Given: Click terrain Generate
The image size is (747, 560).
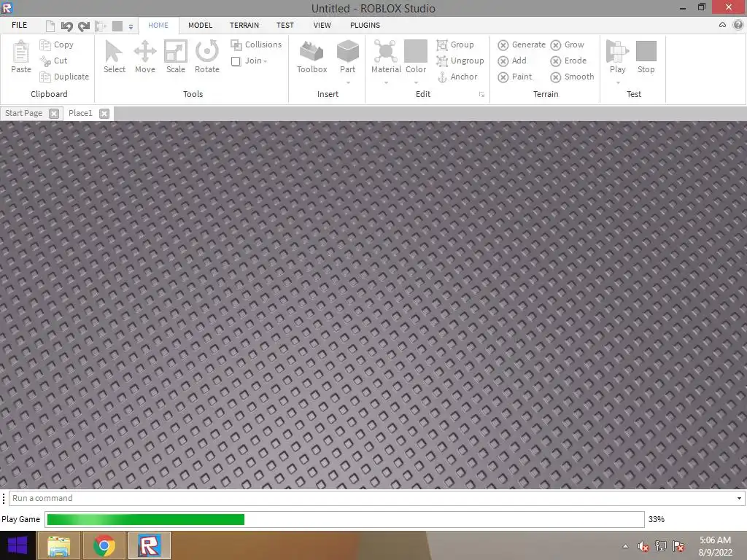Looking at the screenshot, I should click(x=522, y=44).
